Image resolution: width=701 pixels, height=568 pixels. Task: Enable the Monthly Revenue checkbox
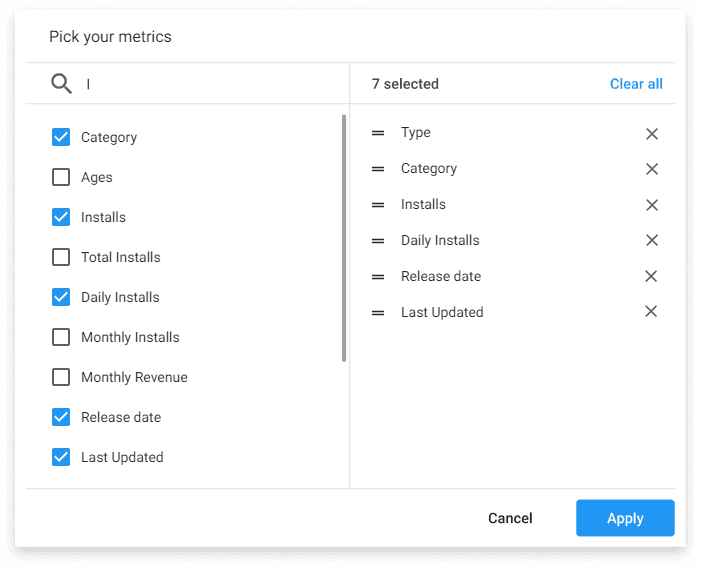[61, 377]
